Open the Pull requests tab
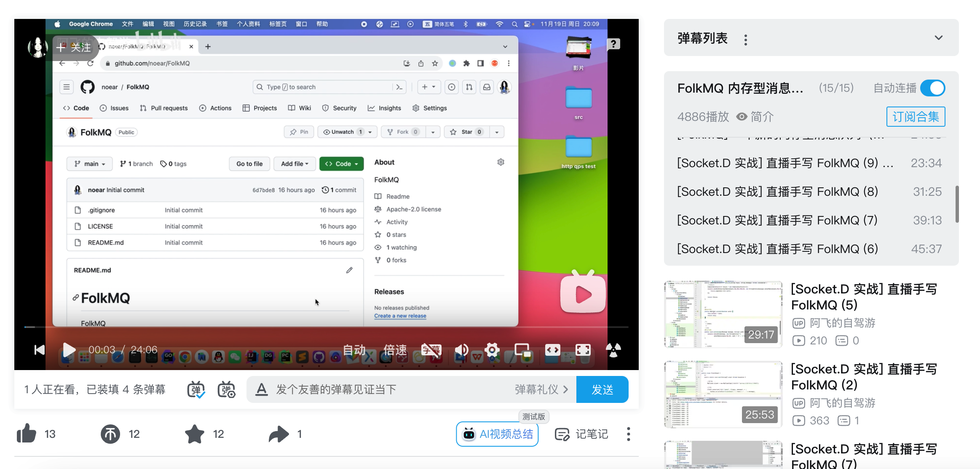The image size is (980, 469). 163,108
